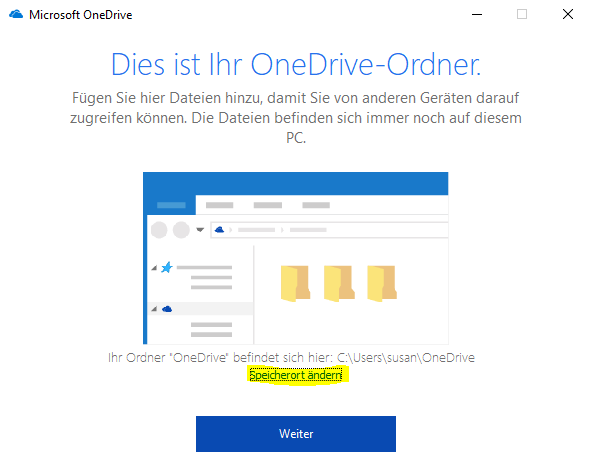Click the third folder icon in the illustration
Screen dimensions: 591x460
click(382, 283)
